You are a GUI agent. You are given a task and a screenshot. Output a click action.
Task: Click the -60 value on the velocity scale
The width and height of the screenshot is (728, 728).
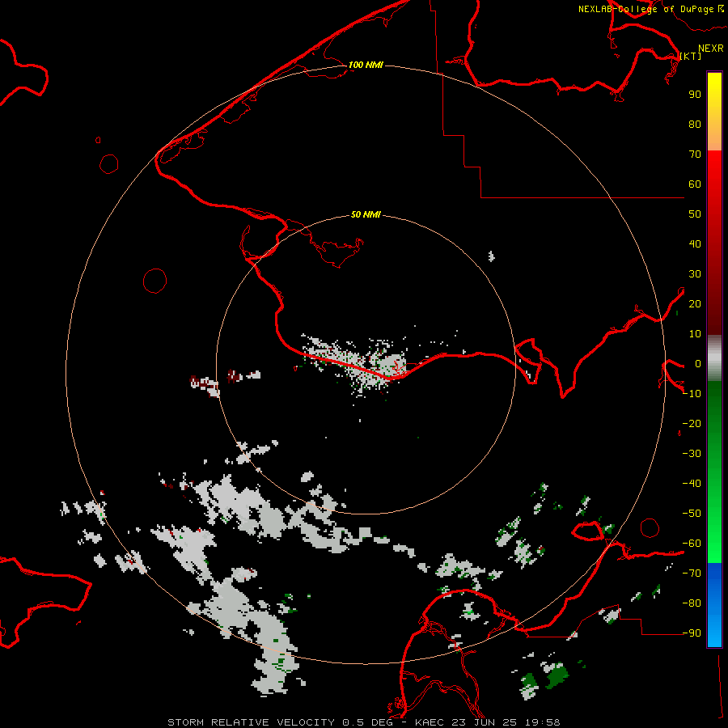(692, 544)
